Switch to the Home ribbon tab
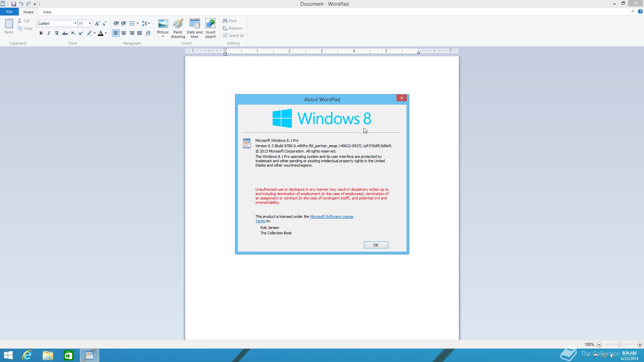The height and width of the screenshot is (362, 644). click(x=29, y=12)
